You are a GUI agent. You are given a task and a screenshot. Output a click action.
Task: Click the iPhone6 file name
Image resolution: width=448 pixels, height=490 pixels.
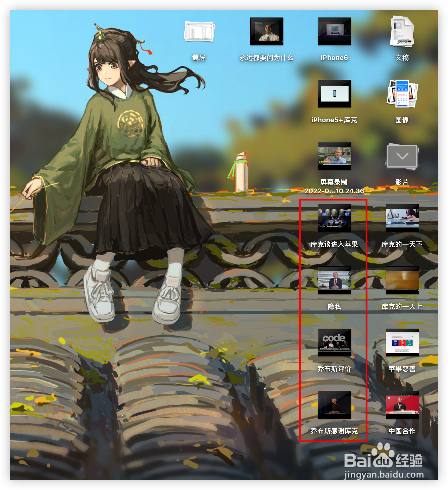334,58
